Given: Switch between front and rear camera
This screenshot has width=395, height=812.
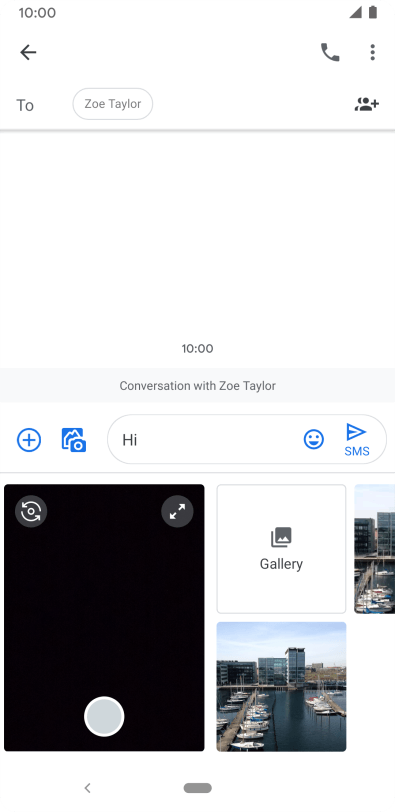Looking at the screenshot, I should pos(31,512).
